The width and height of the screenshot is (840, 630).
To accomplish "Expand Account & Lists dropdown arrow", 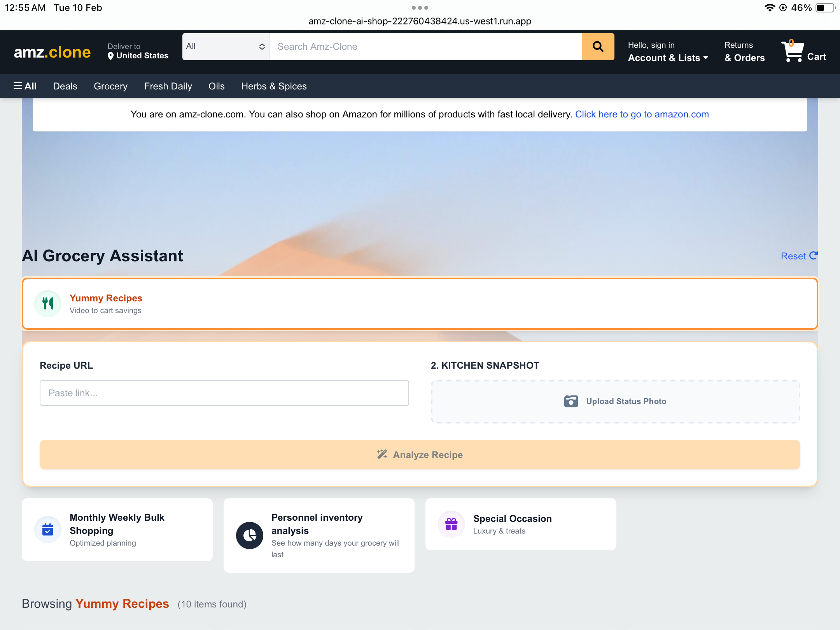I will [706, 58].
